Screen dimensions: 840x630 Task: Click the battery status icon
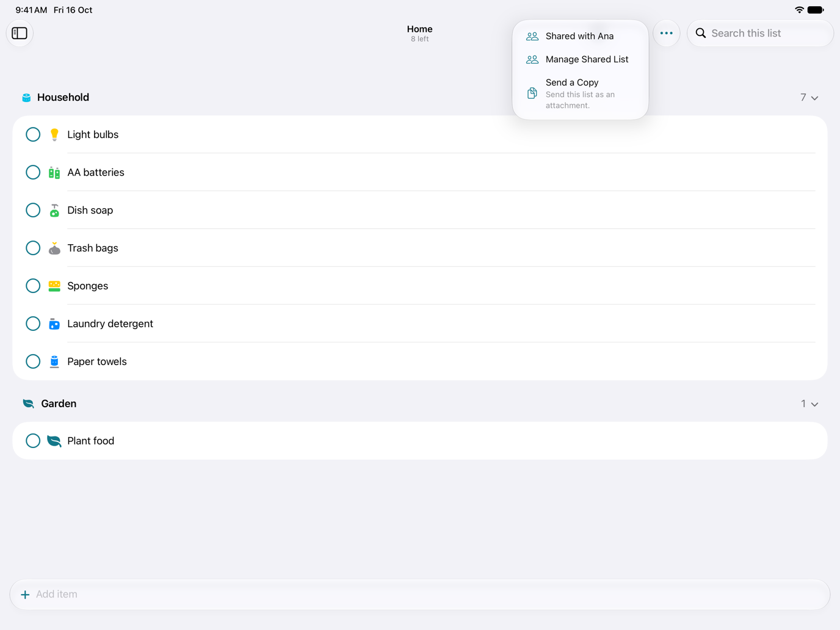coord(816,10)
